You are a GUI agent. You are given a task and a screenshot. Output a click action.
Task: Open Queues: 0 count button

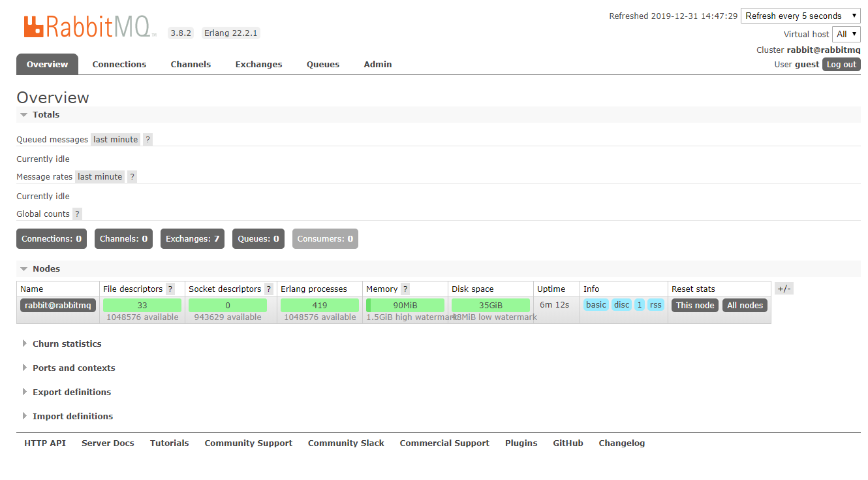coord(258,238)
